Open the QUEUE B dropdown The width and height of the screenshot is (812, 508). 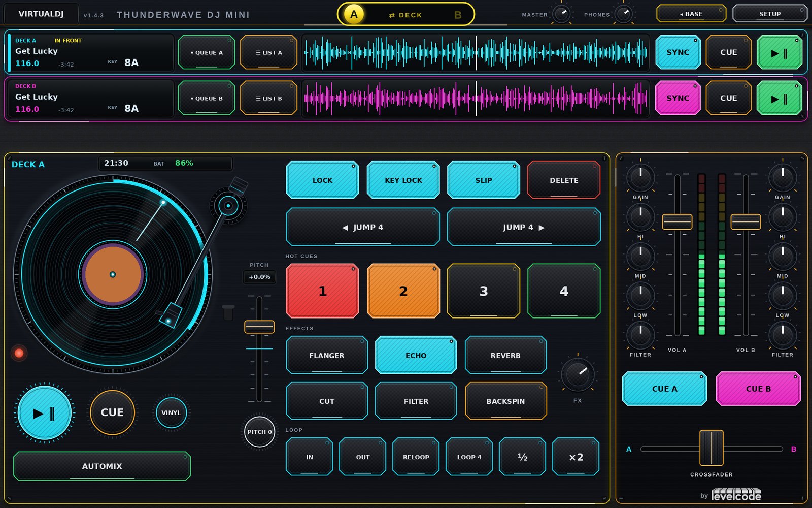point(207,98)
